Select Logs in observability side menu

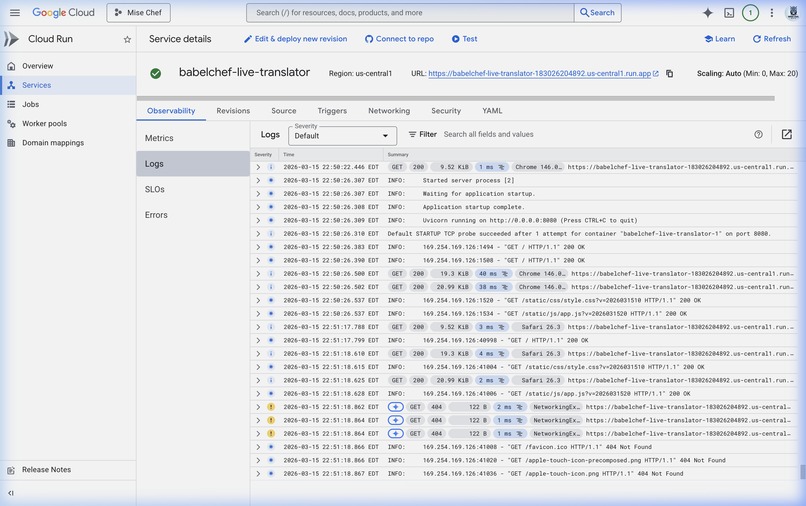[193, 164]
